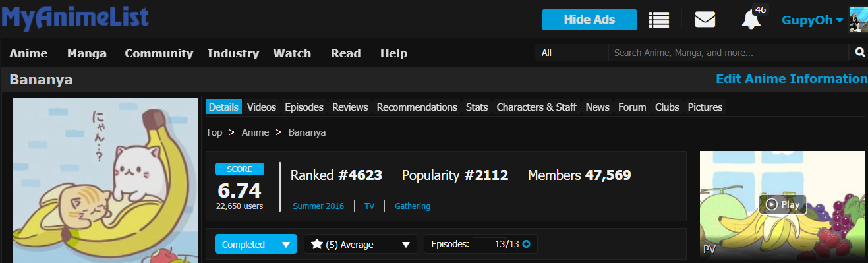Image resolution: width=868 pixels, height=263 pixels.
Task: Select the Details tab
Action: tap(223, 107)
